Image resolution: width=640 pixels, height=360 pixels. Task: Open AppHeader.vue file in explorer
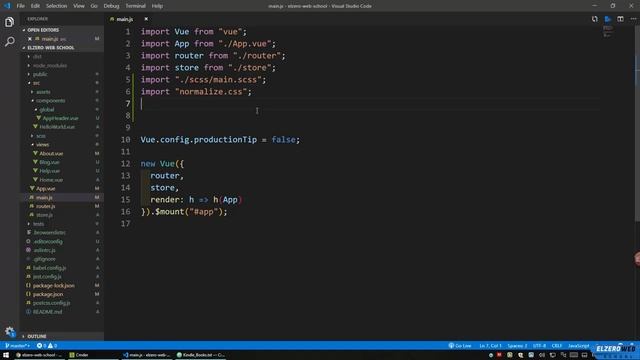[60, 118]
